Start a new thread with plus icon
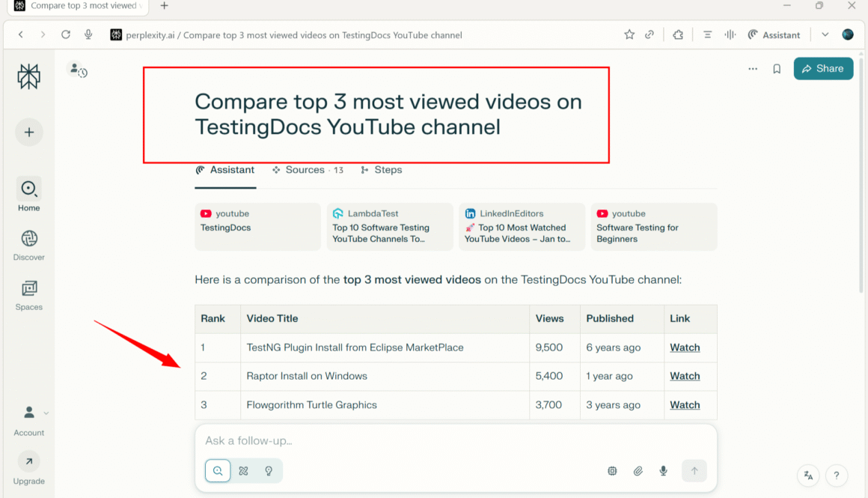Viewport: 868px width, 498px height. point(29,133)
